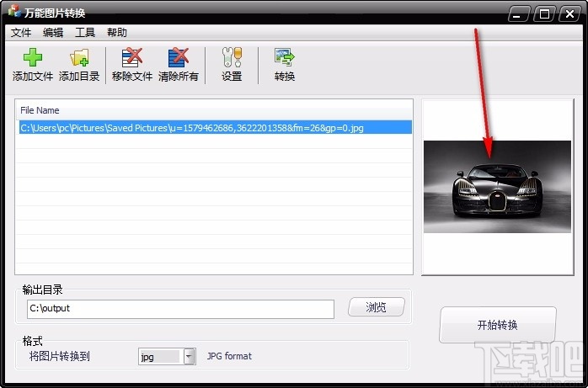The width and height of the screenshot is (588, 388).
Task: Maximize the 万能图片转换 window
Action: click(x=544, y=14)
